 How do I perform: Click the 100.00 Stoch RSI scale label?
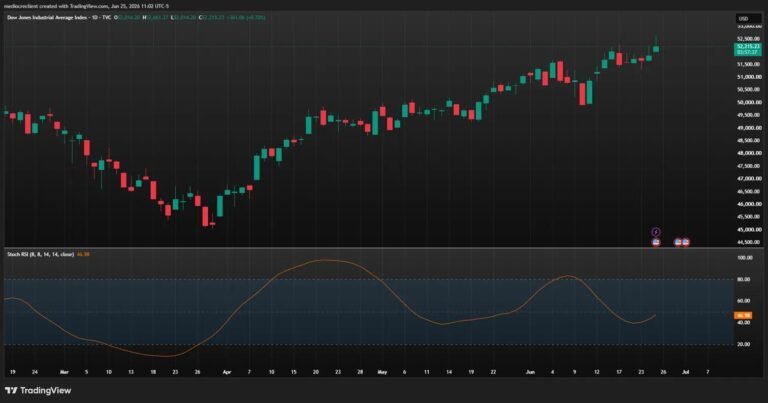tap(744, 258)
